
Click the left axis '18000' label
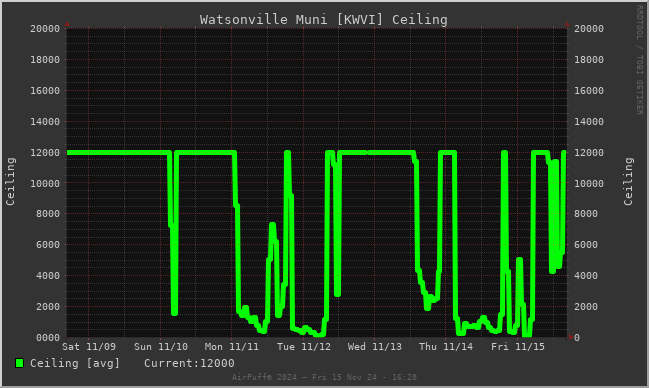tap(45, 60)
